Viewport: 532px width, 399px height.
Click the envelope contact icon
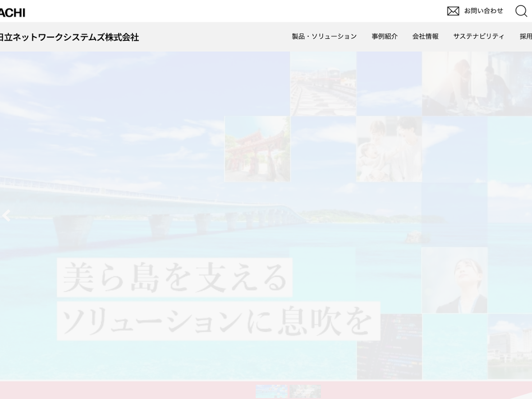(453, 11)
